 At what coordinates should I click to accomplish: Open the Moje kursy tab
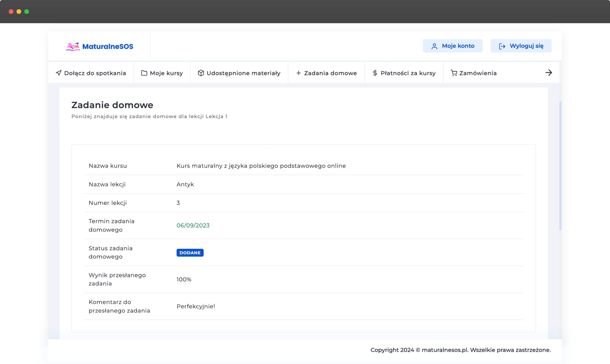point(162,73)
